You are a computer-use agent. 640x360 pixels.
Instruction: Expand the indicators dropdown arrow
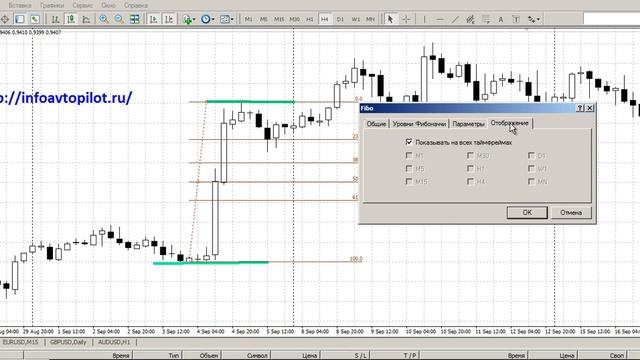point(194,19)
